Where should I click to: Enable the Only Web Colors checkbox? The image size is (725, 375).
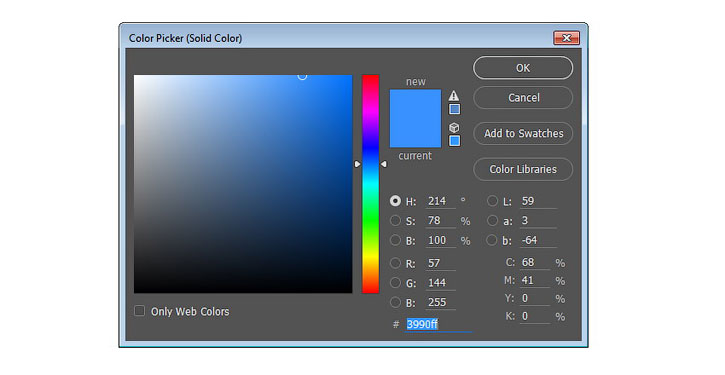pos(139,311)
